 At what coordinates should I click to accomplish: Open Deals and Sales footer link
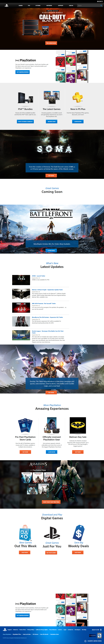point(27,634)
